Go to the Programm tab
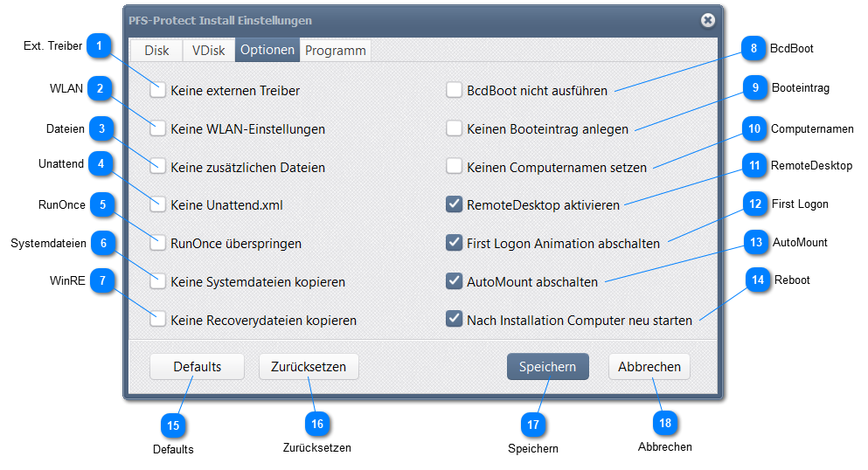The height and width of the screenshot is (470, 868). pos(336,51)
